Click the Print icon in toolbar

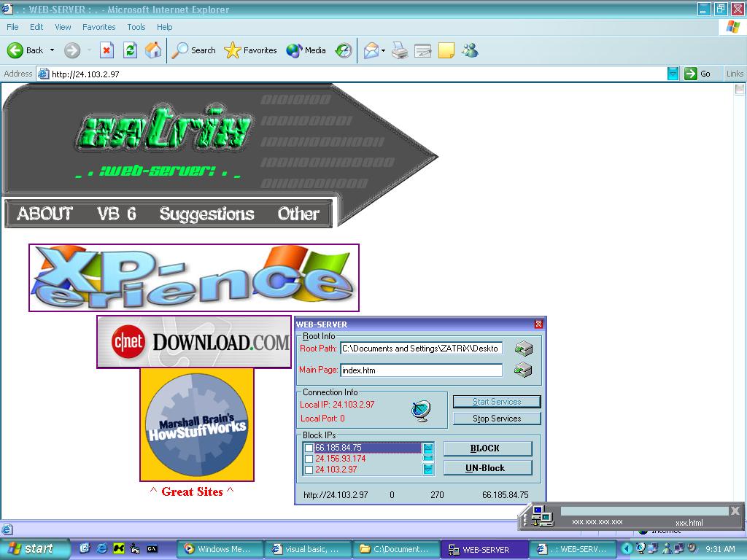[x=399, y=50]
